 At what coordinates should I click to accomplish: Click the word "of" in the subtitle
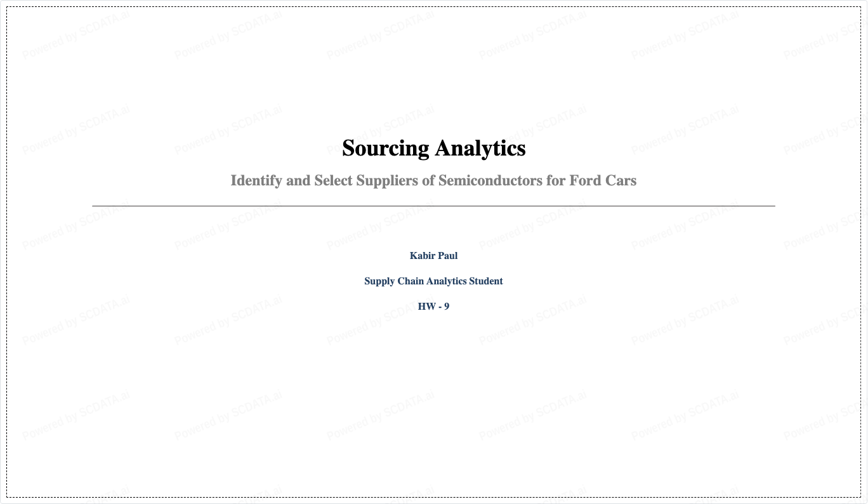pos(428,181)
